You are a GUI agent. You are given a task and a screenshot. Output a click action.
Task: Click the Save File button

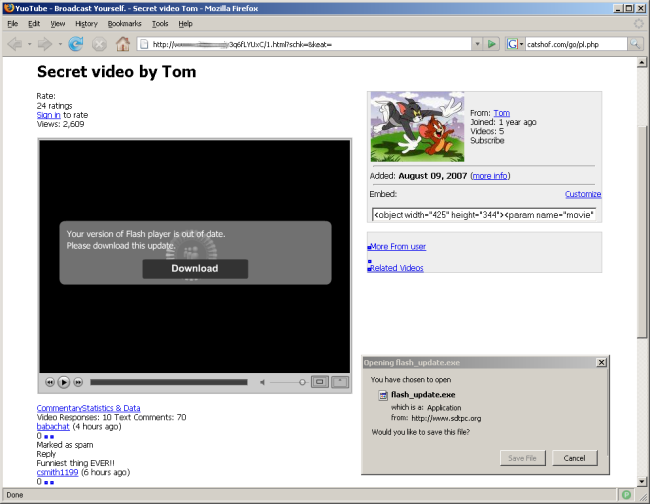point(522,458)
